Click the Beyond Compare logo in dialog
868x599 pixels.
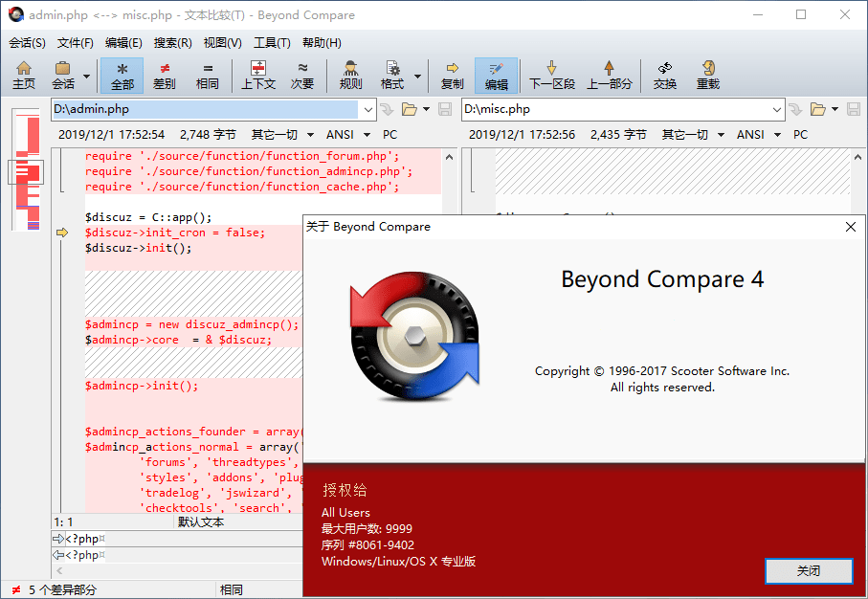point(414,336)
